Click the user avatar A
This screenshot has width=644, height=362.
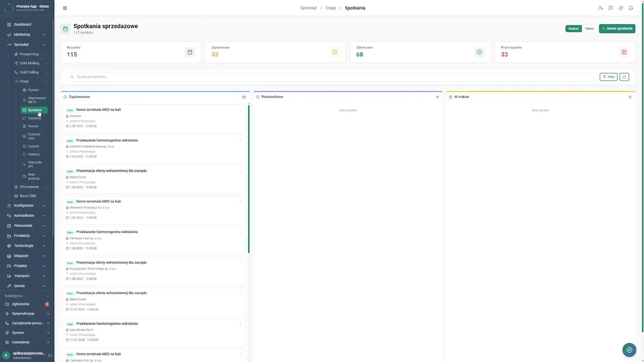pos(6,355)
